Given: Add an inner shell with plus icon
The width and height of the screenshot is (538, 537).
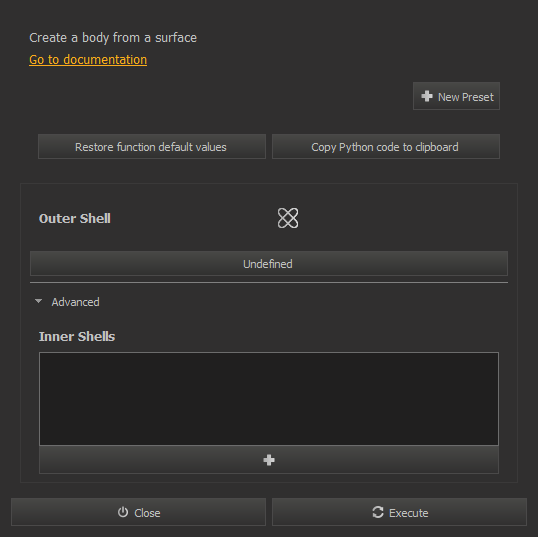Looking at the screenshot, I should click(269, 460).
